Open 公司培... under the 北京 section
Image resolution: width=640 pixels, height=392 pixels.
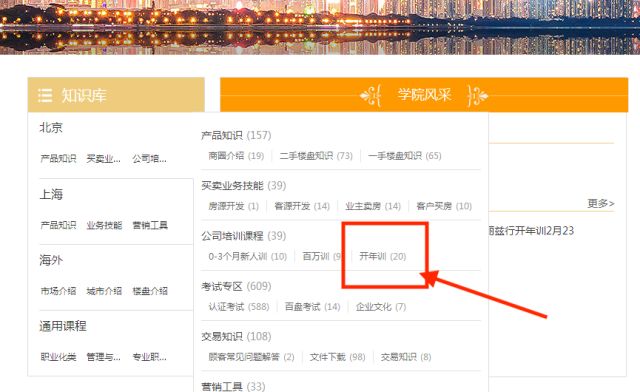(149, 158)
